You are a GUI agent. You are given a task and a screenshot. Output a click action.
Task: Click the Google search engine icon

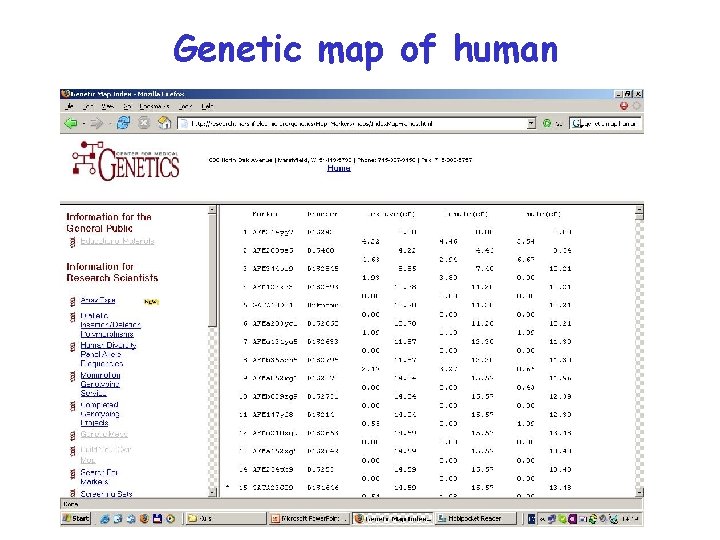pos(577,123)
